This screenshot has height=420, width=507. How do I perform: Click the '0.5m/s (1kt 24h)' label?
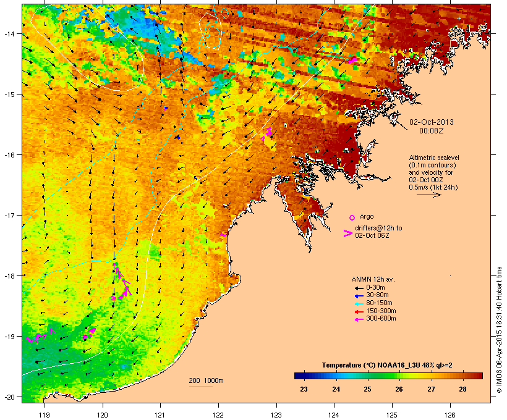433,187
